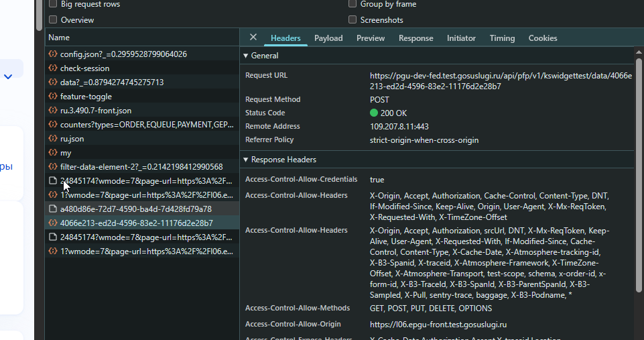Click the JSON icon next to my
Image resolution: width=644 pixels, height=340 pixels.
coord(52,152)
